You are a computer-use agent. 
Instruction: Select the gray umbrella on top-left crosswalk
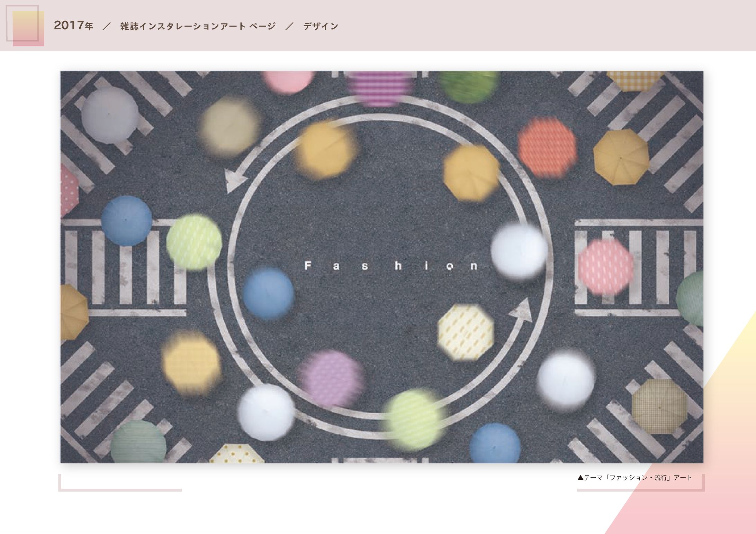coord(110,115)
